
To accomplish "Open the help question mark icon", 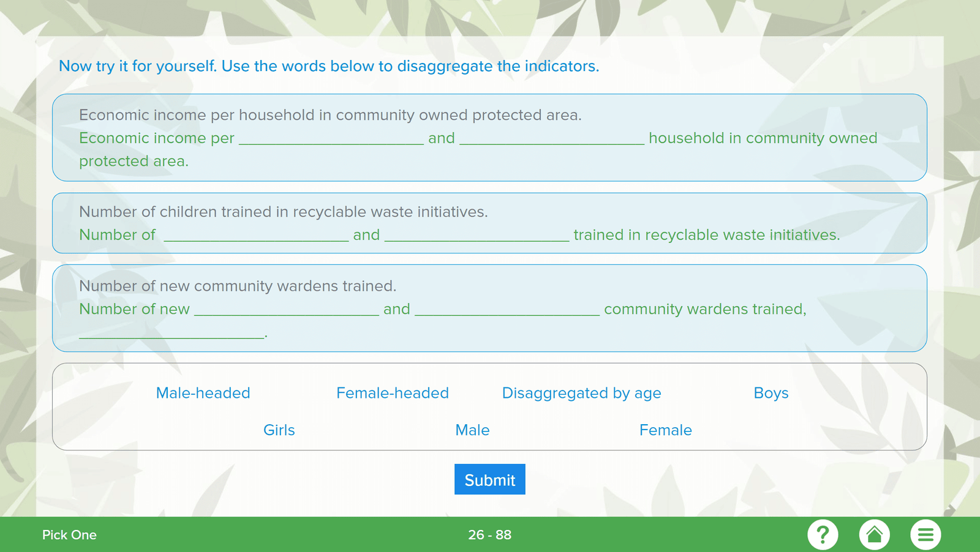I will point(823,534).
